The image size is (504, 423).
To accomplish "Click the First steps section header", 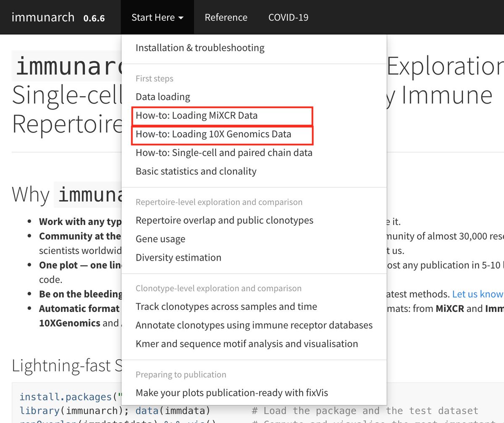I will tap(155, 79).
